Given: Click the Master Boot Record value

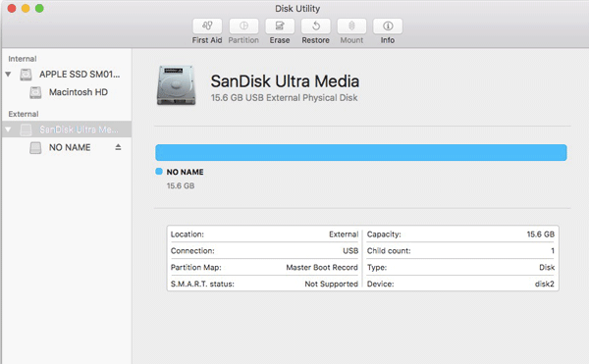Looking at the screenshot, I should tap(322, 268).
